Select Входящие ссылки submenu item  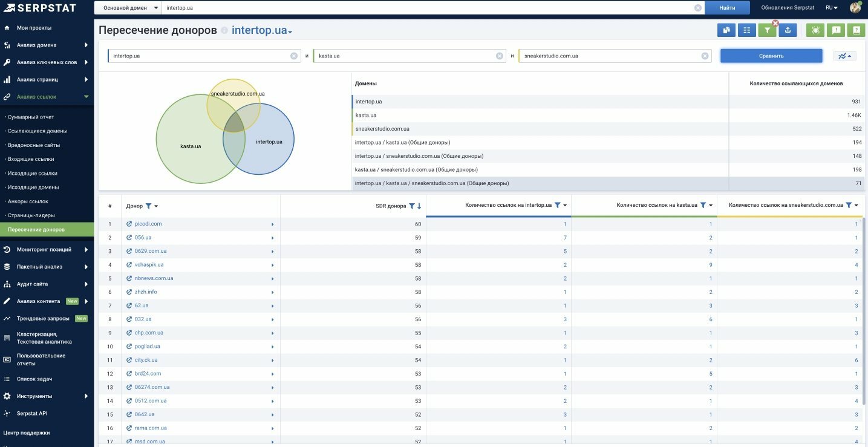[x=30, y=159]
